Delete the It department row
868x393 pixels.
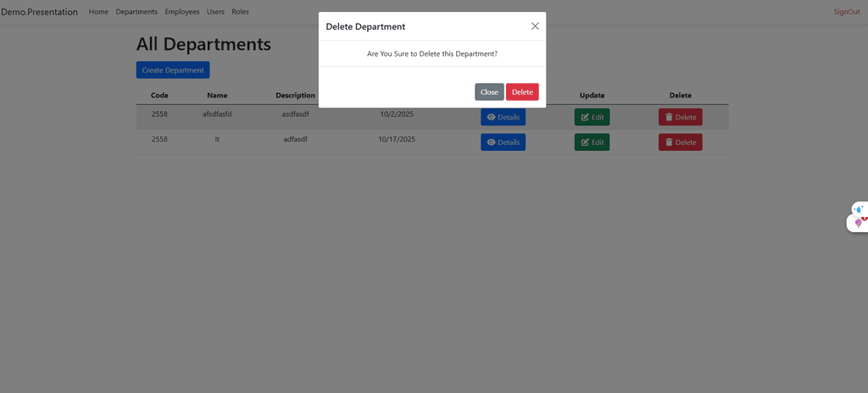[x=681, y=142]
